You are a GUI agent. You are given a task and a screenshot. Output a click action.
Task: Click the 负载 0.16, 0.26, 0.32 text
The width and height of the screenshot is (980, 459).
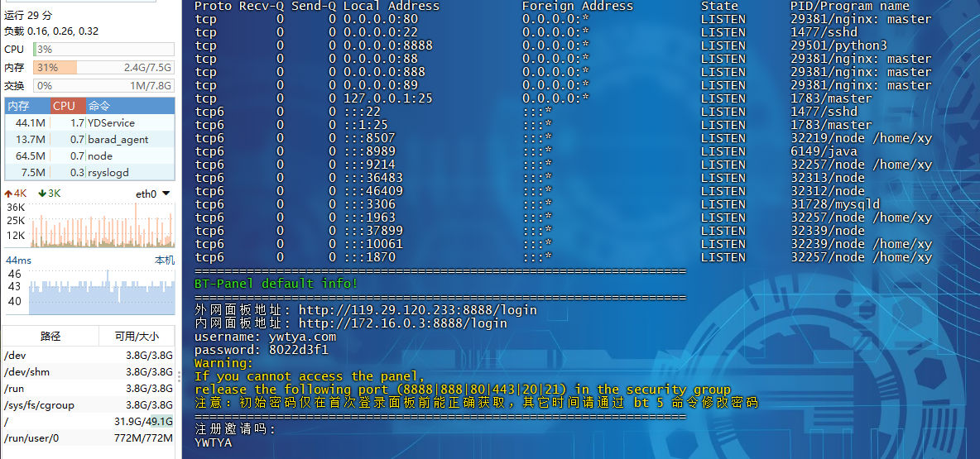pyautogui.click(x=51, y=31)
